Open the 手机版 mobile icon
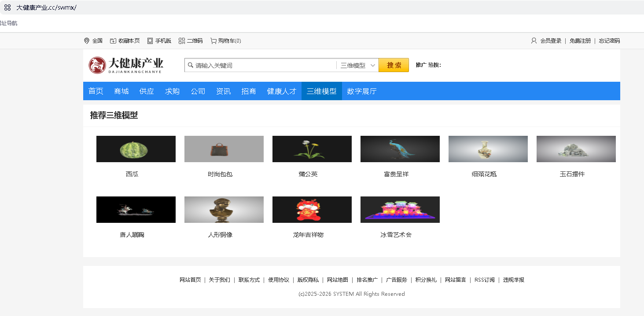This screenshot has height=316, width=644. pyautogui.click(x=150, y=41)
